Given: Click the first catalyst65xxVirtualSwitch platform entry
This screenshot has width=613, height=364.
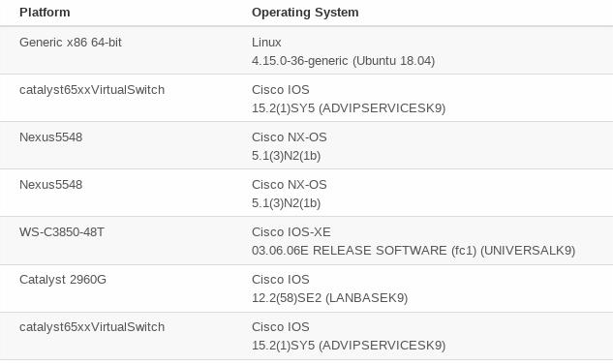Looking at the screenshot, I should [92, 90].
